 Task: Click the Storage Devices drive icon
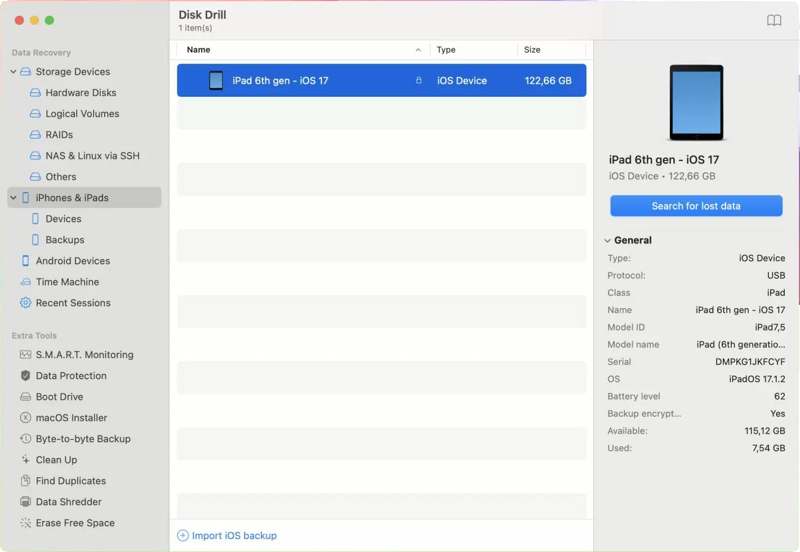click(x=26, y=72)
